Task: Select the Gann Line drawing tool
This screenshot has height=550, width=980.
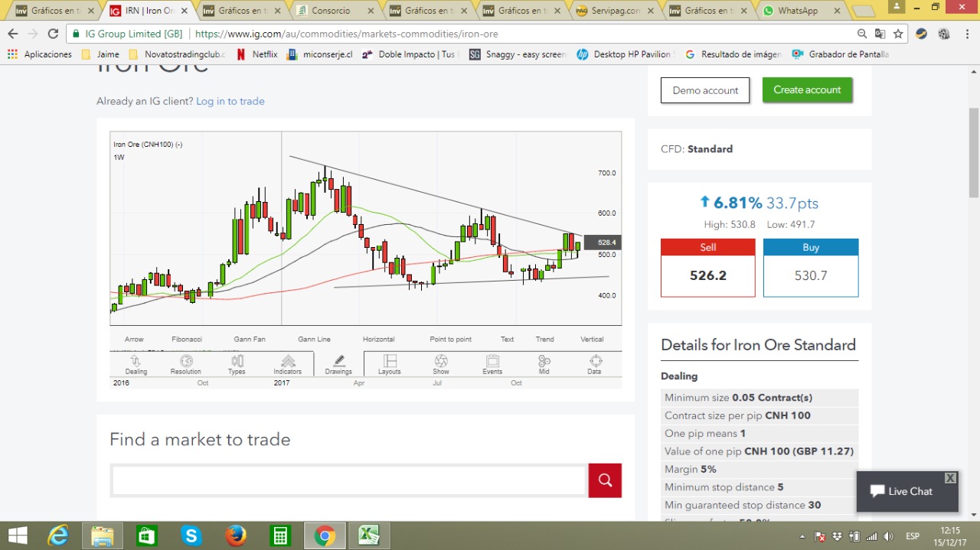Action: tap(314, 339)
